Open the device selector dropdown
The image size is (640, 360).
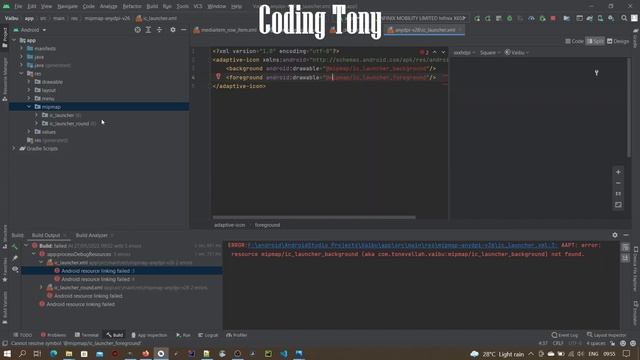(x=424, y=18)
